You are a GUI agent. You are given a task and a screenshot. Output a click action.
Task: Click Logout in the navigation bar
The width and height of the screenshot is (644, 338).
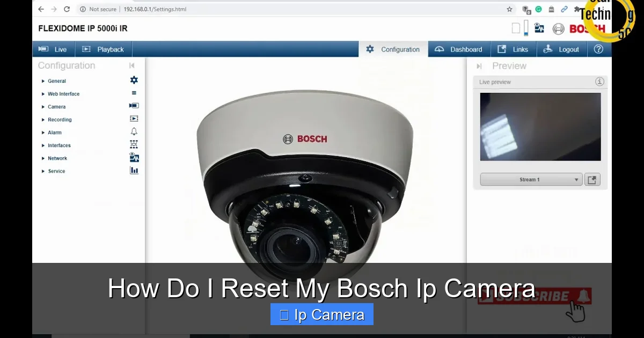point(561,49)
